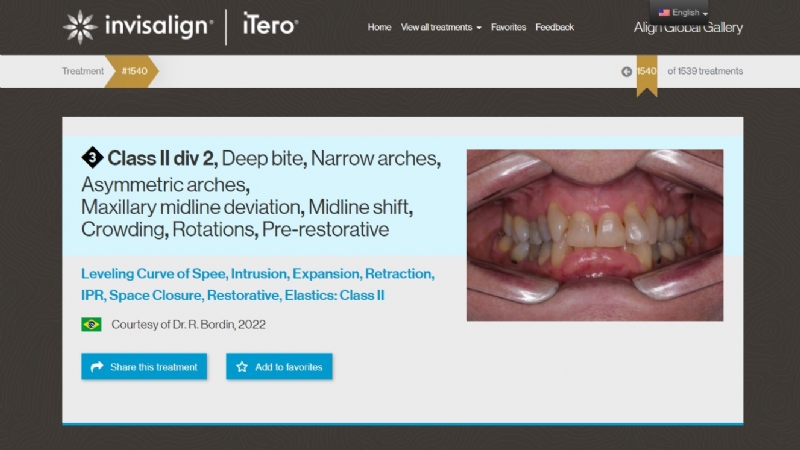This screenshot has height=450, width=800.
Task: Open the Favorites page
Action: click(508, 27)
